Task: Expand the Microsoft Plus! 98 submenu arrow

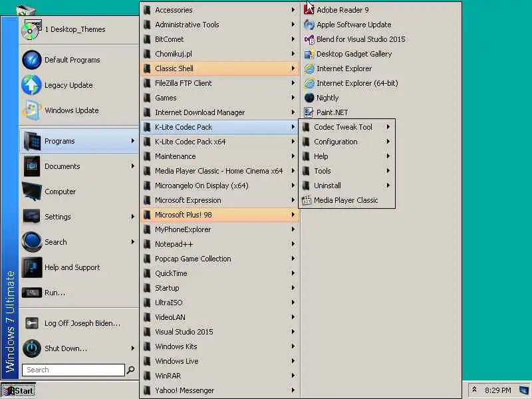Action: tap(293, 214)
